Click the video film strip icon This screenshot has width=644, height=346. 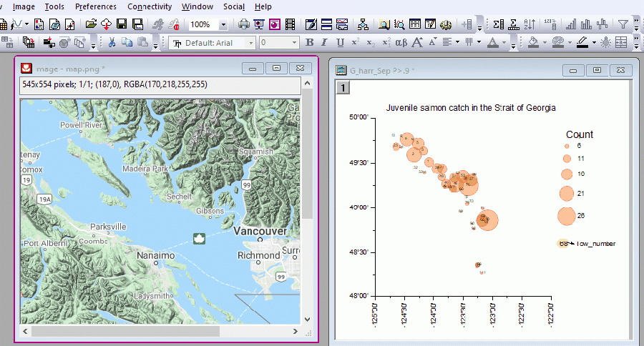pos(289,24)
